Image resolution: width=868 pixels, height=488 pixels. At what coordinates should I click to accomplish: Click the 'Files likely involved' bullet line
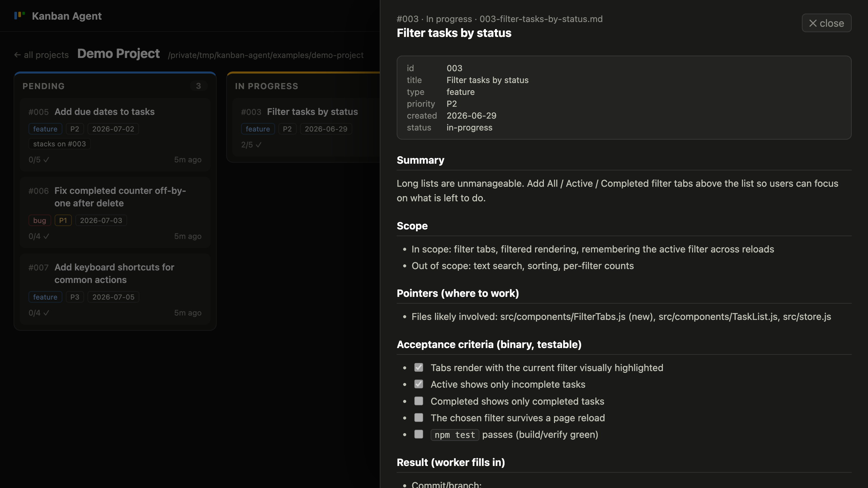[621, 317]
